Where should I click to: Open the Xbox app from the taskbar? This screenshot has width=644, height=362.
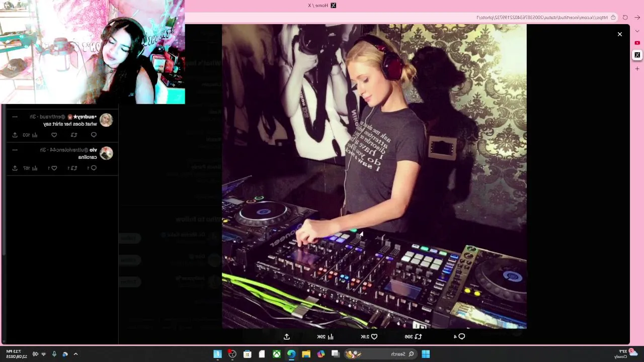[x=277, y=354]
